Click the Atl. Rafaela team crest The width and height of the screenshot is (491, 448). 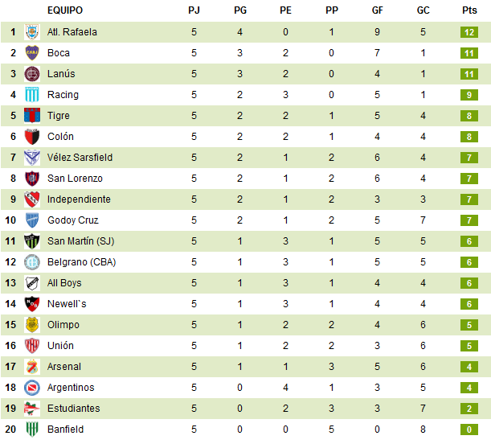pos(32,32)
